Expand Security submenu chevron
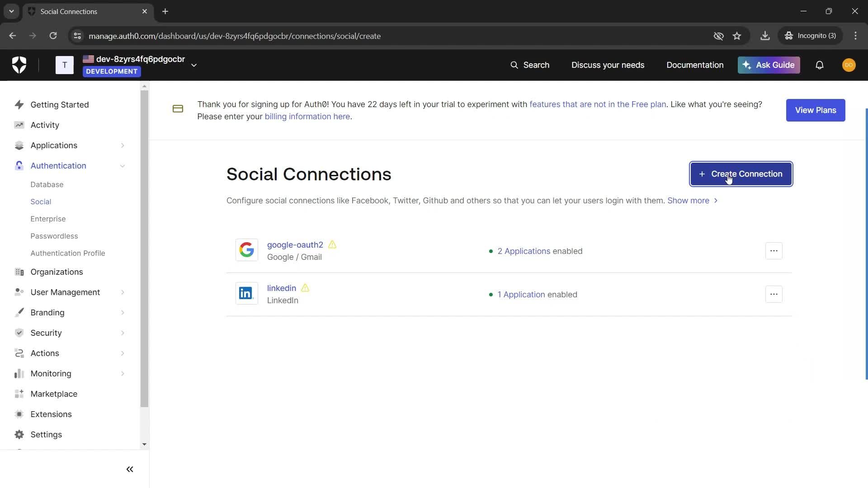This screenshot has width=868, height=488. (123, 333)
